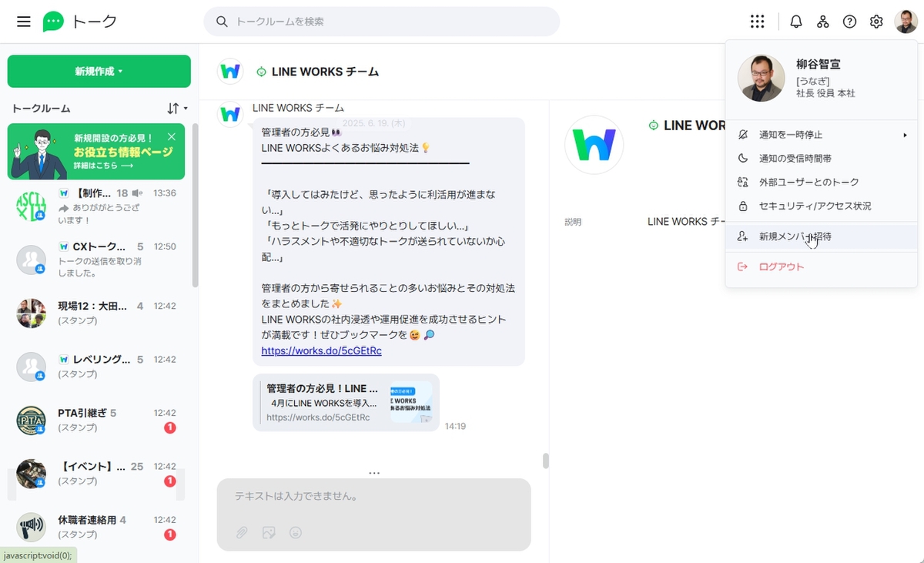Click the PTA room avatar icon
Image resolution: width=924 pixels, height=563 pixels.
[32, 421]
